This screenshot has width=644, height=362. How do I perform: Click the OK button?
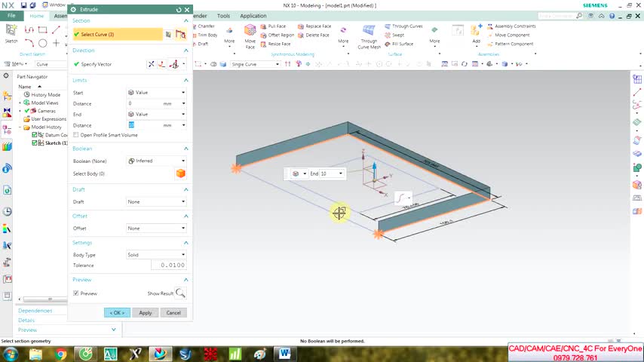click(x=117, y=313)
